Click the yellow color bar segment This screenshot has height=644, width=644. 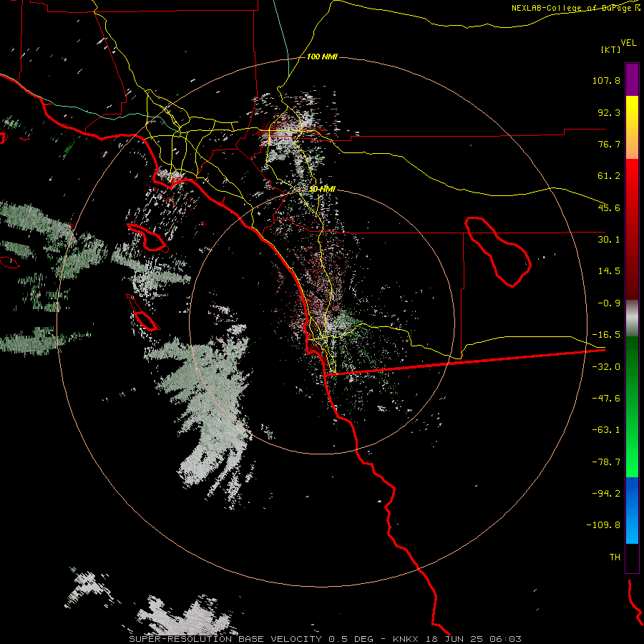pyautogui.click(x=632, y=127)
